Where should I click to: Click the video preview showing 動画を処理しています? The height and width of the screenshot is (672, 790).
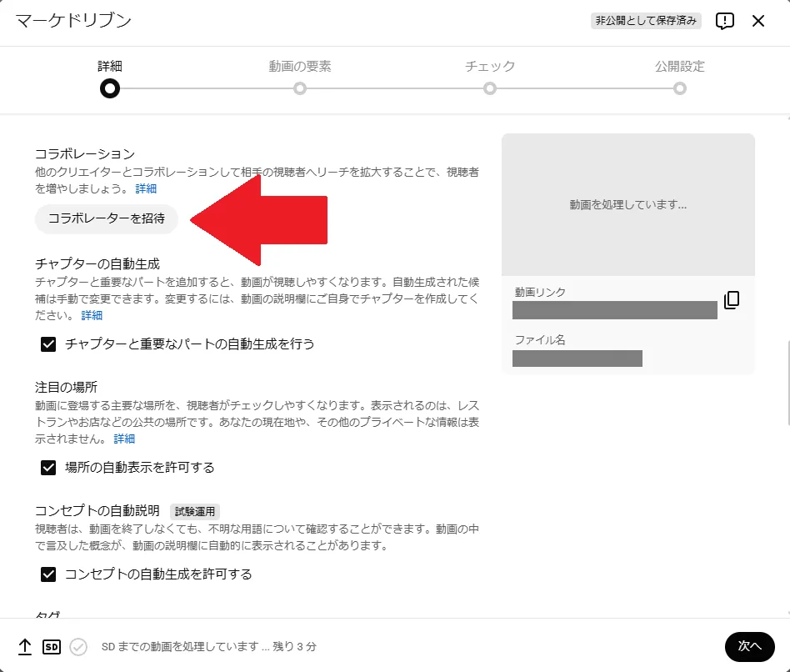[628, 203]
